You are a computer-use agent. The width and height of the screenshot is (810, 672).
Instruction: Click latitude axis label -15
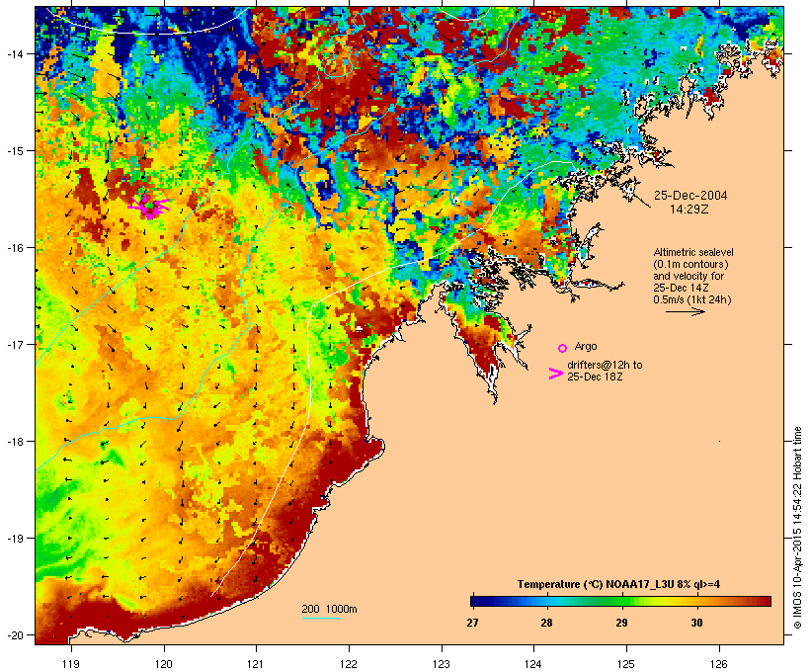[14, 151]
